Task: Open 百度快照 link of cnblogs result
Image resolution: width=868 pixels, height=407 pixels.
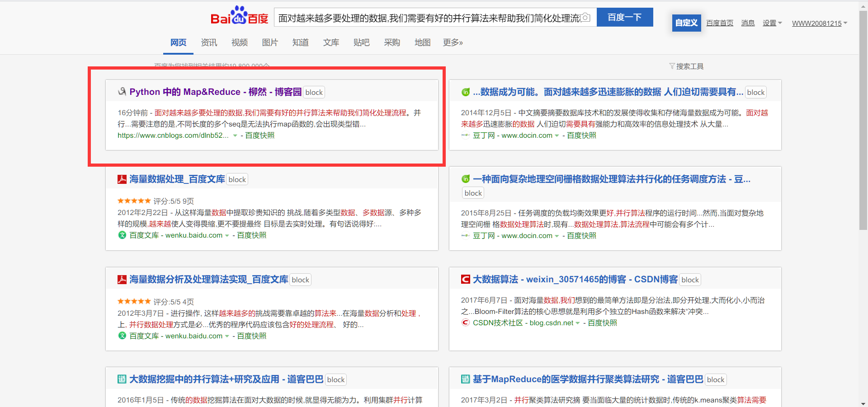Action: point(259,136)
